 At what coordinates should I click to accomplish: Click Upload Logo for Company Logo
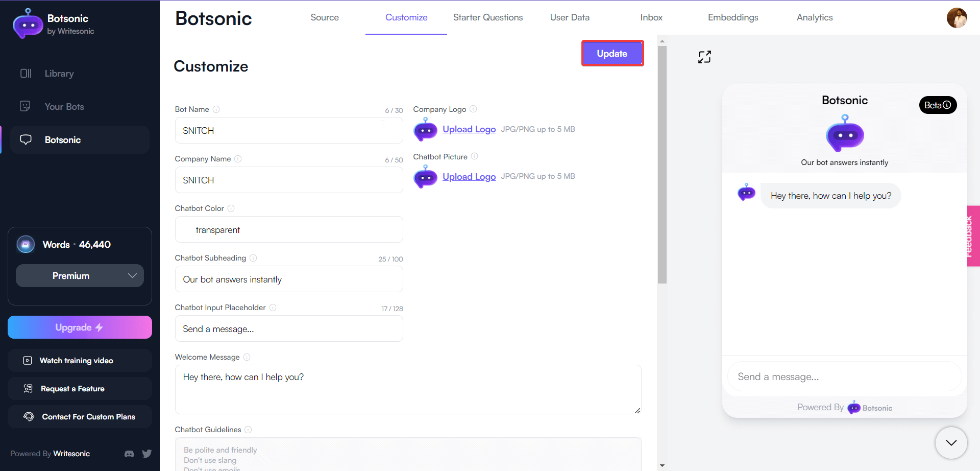[x=469, y=129]
